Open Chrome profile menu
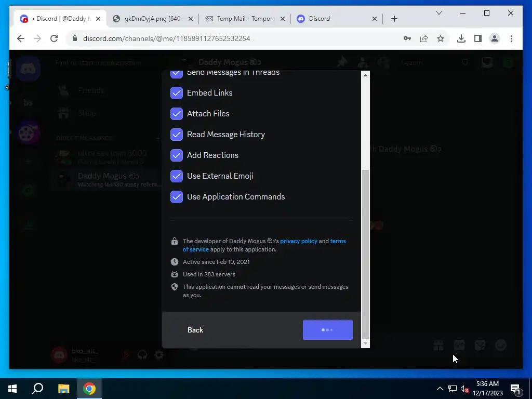Viewport: 532px width, 399px height. (x=495, y=38)
